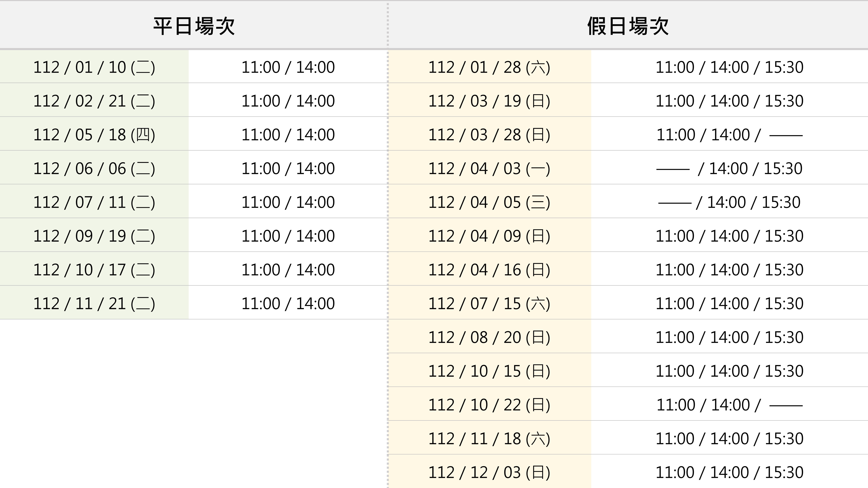Select weekday date 112 / 09 / 19 (二)
The image size is (868, 488).
click(x=94, y=236)
